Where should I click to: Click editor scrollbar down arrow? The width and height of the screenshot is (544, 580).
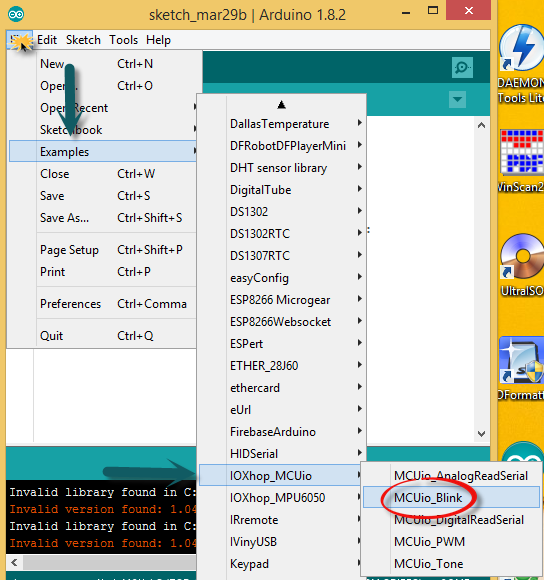pos(481,434)
